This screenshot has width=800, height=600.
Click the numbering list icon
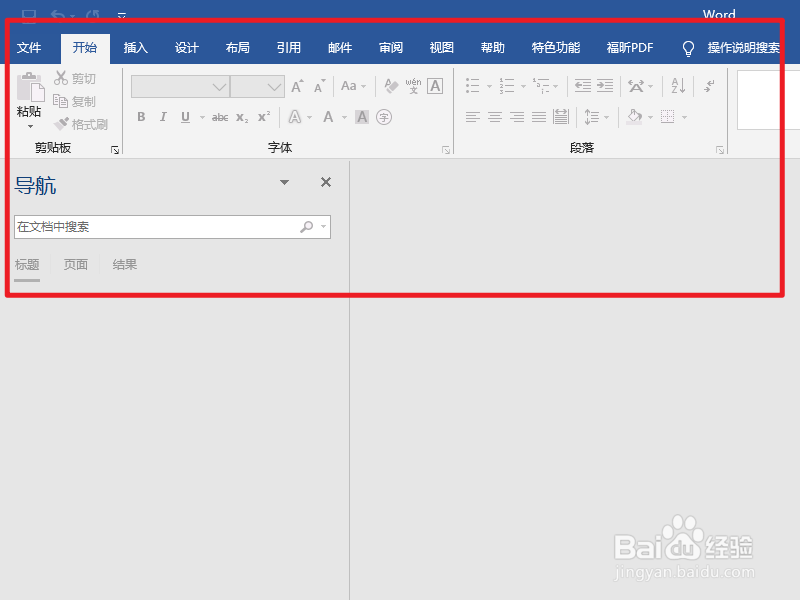coord(507,86)
